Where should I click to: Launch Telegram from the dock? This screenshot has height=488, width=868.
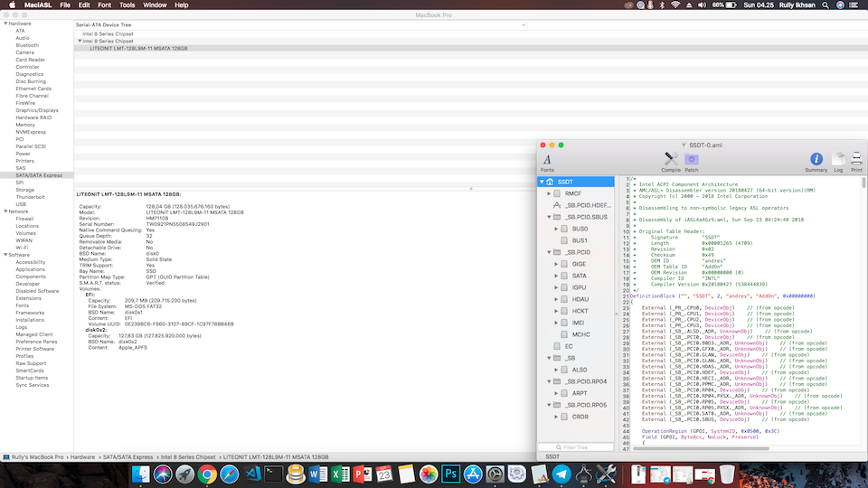561,474
